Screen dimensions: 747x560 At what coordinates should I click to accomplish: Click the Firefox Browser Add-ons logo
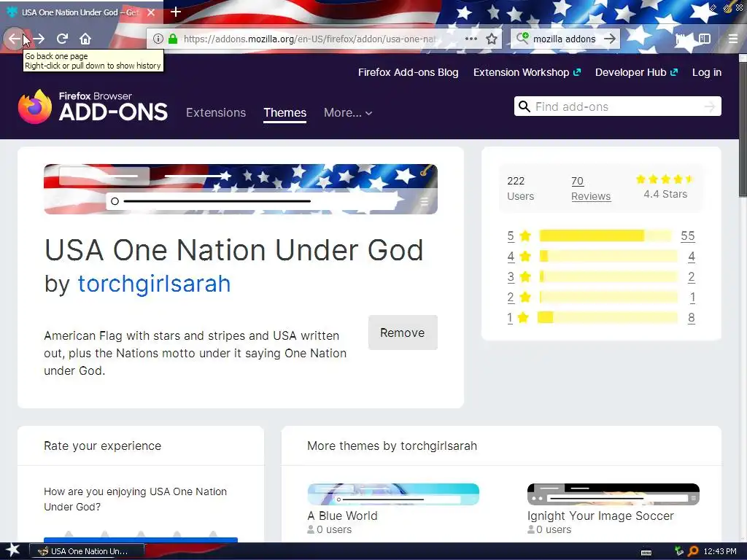coord(93,107)
